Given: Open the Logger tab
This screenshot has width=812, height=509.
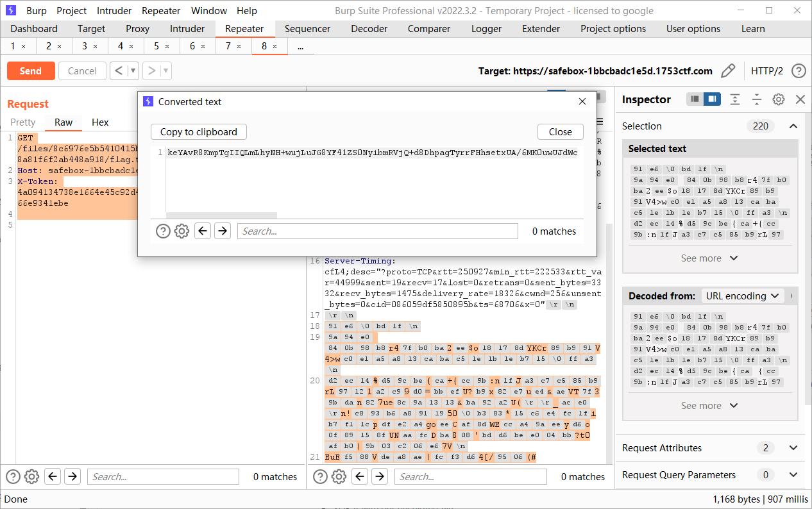Looking at the screenshot, I should click(487, 29).
